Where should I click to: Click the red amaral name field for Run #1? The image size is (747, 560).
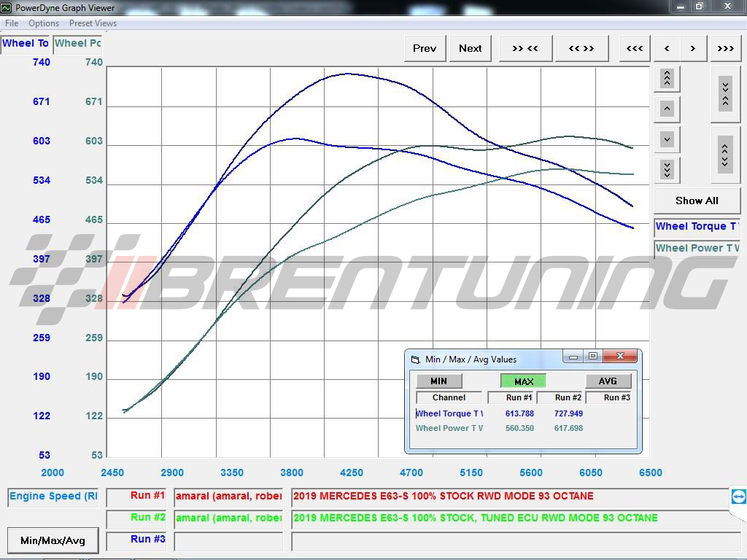[228, 496]
